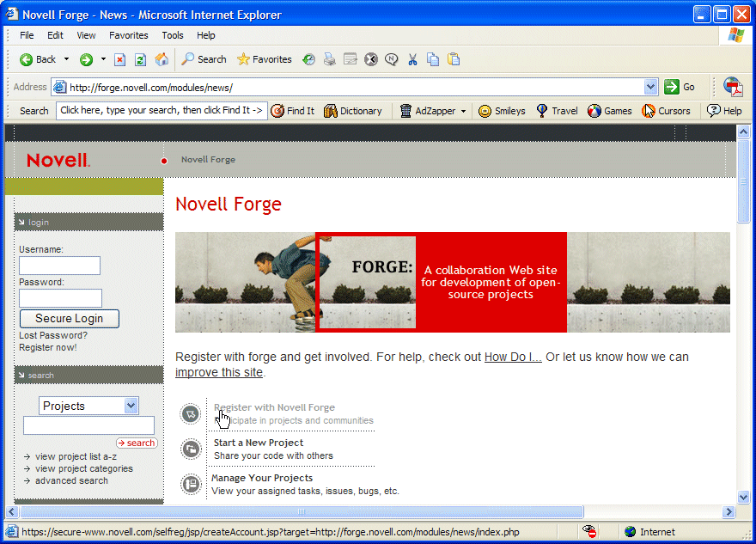Go back with the Back arrow button

click(x=38, y=59)
